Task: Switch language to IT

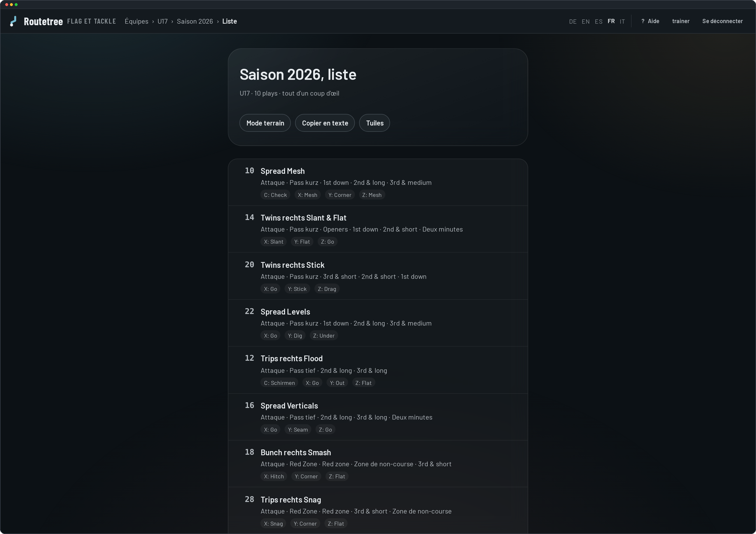Action: tap(622, 22)
